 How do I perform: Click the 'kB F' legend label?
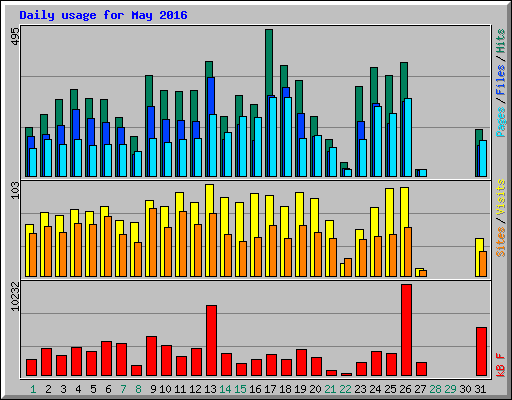point(501,365)
